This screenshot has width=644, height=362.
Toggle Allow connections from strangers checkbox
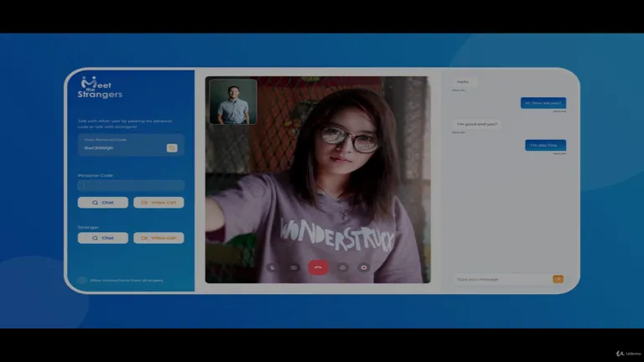(81, 281)
